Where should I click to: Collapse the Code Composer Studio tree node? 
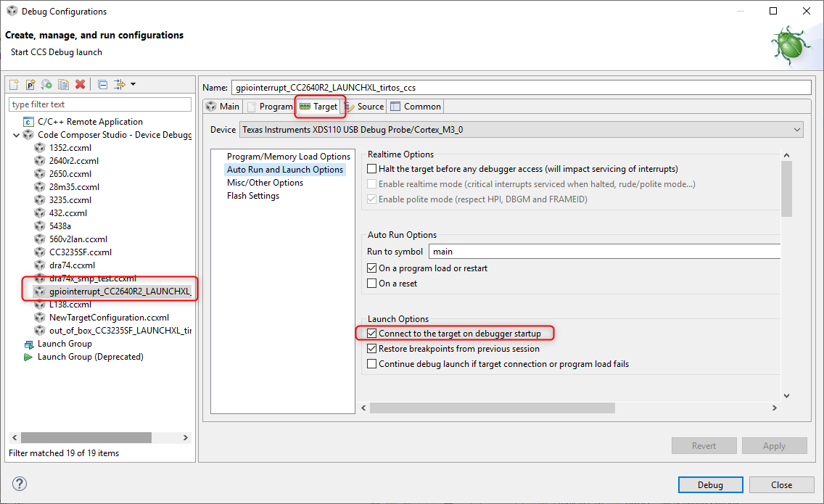tap(17, 135)
